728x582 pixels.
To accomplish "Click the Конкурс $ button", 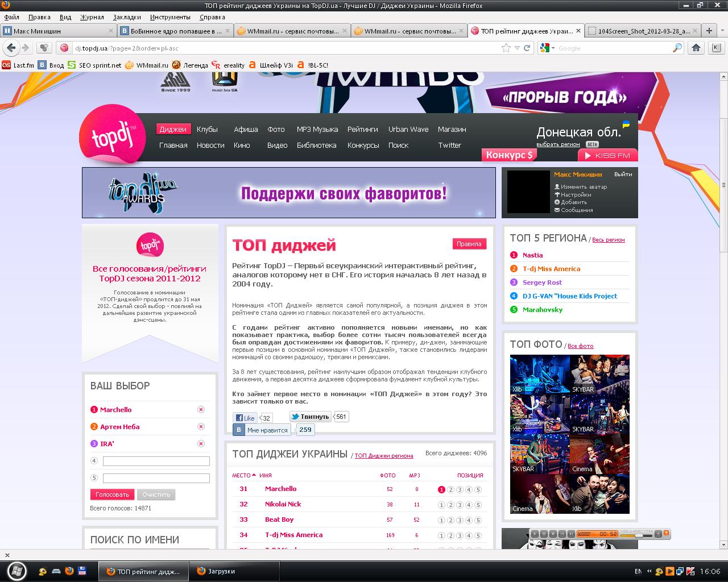I will (x=510, y=155).
